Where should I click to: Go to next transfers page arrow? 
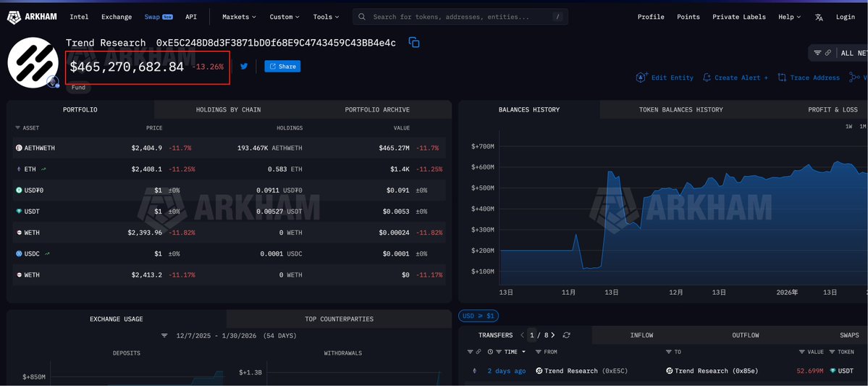pos(553,335)
